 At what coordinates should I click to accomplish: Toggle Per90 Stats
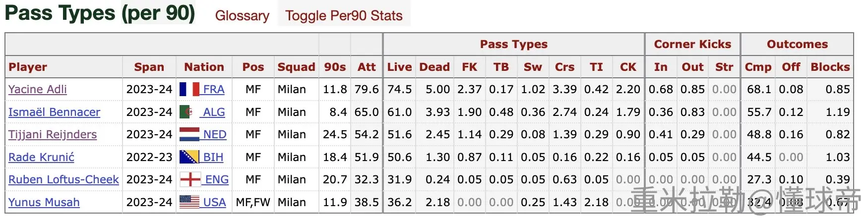pyautogui.click(x=344, y=15)
